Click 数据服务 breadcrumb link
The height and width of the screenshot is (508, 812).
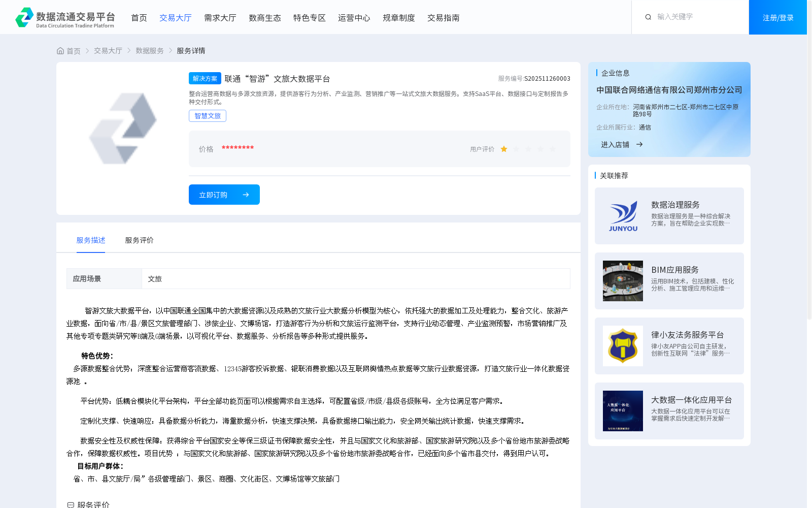pyautogui.click(x=150, y=51)
